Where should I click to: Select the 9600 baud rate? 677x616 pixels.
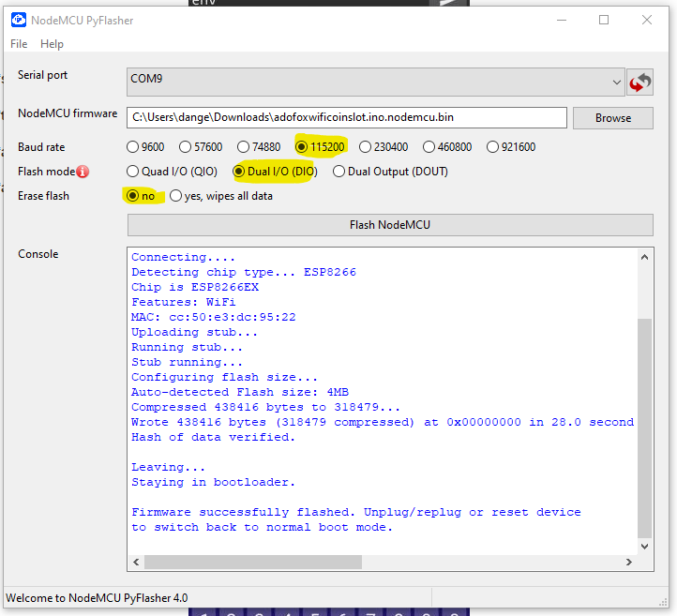coord(133,147)
